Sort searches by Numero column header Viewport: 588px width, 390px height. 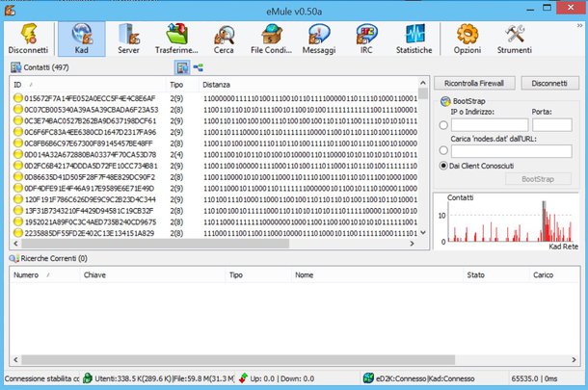coord(44,275)
